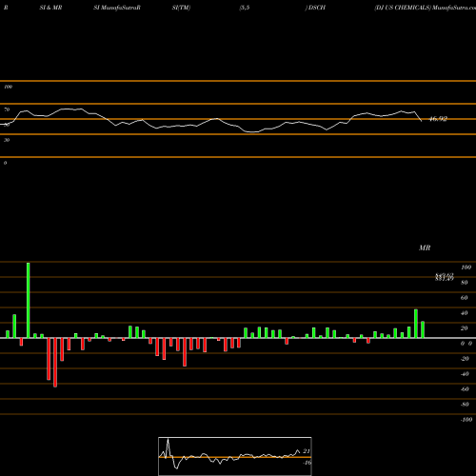Click the tallest green MR histogram bar
This screenshot has width=476, height=476.
[29, 300]
